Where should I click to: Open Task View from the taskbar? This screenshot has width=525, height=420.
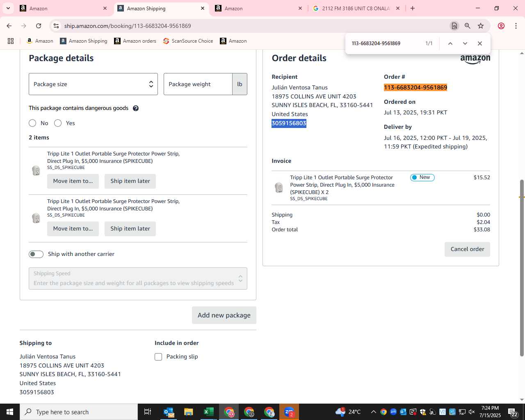pyautogui.click(x=148, y=412)
